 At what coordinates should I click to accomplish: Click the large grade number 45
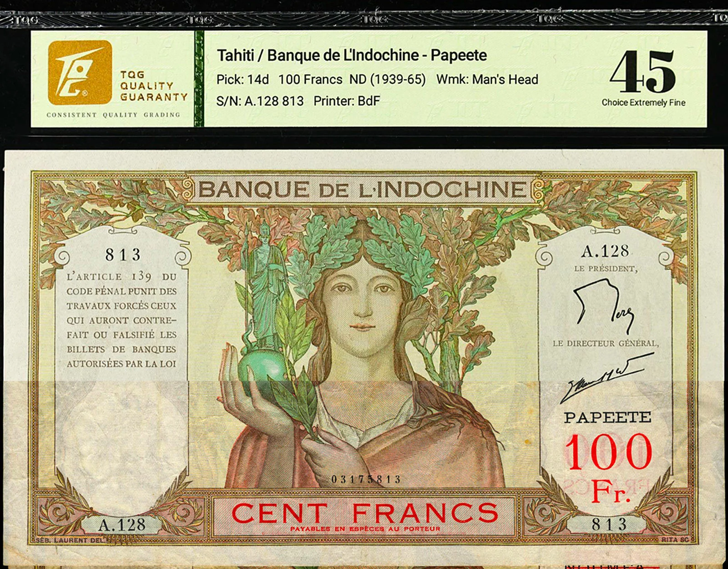pos(642,72)
